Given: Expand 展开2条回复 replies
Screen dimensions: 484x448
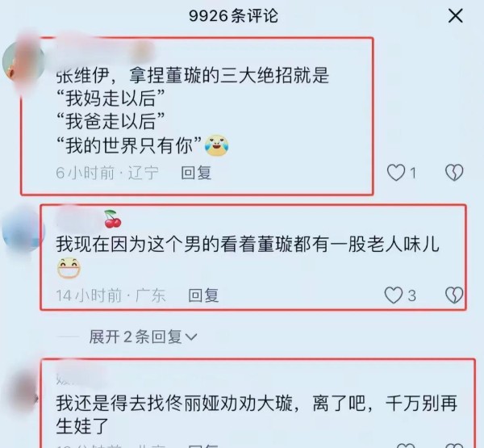Looking at the screenshot, I should [143, 337].
